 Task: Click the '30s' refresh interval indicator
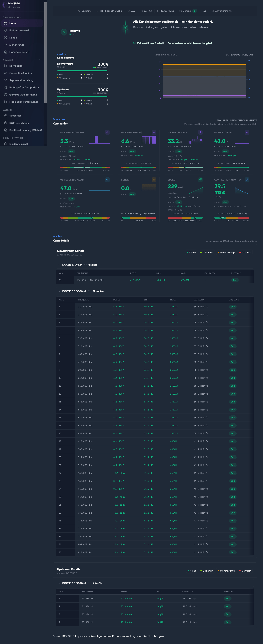[204, 11]
